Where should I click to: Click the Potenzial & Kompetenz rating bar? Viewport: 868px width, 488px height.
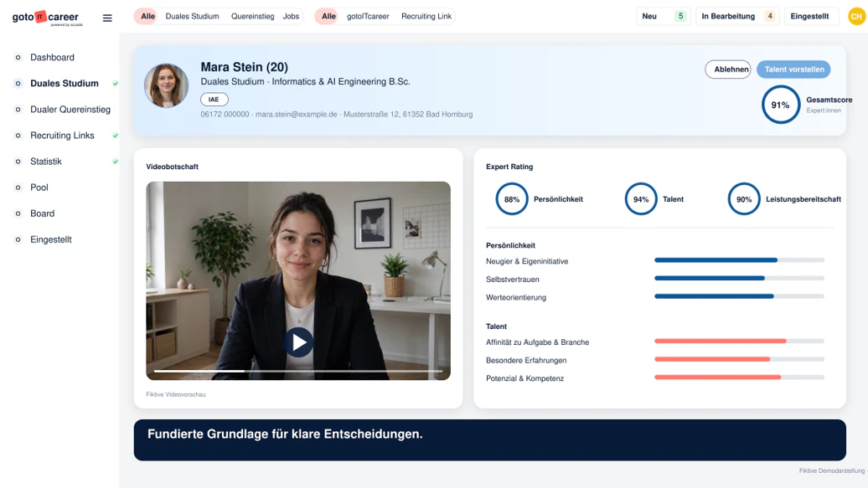coord(739,378)
